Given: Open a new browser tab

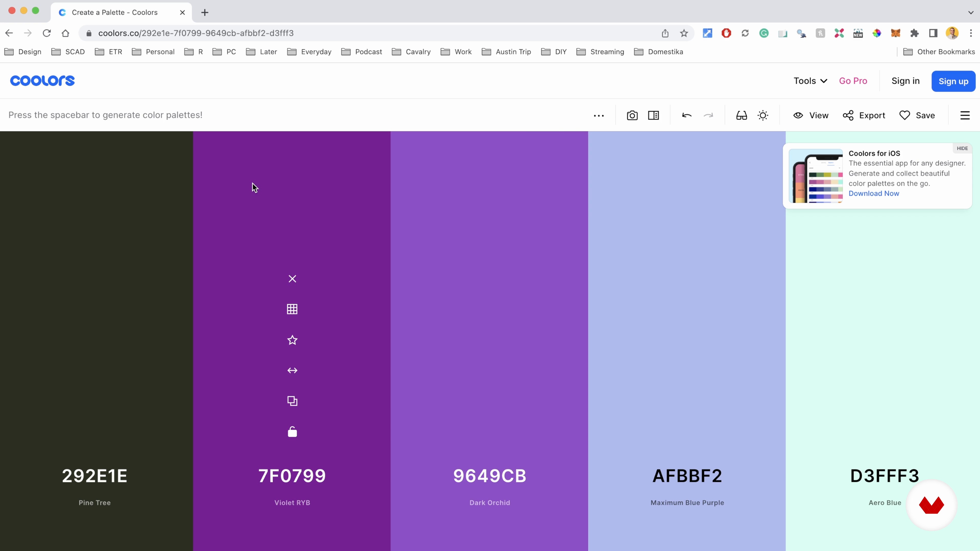Looking at the screenshot, I should [205, 12].
